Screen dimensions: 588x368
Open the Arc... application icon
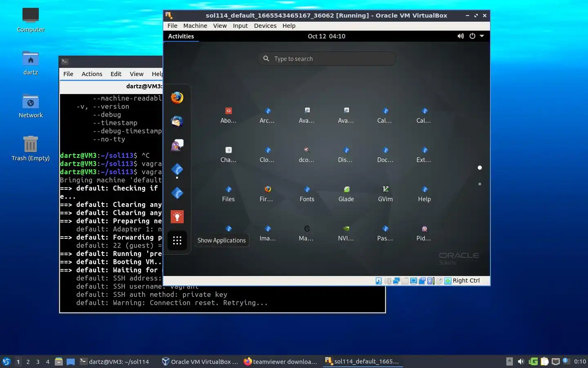click(267, 115)
